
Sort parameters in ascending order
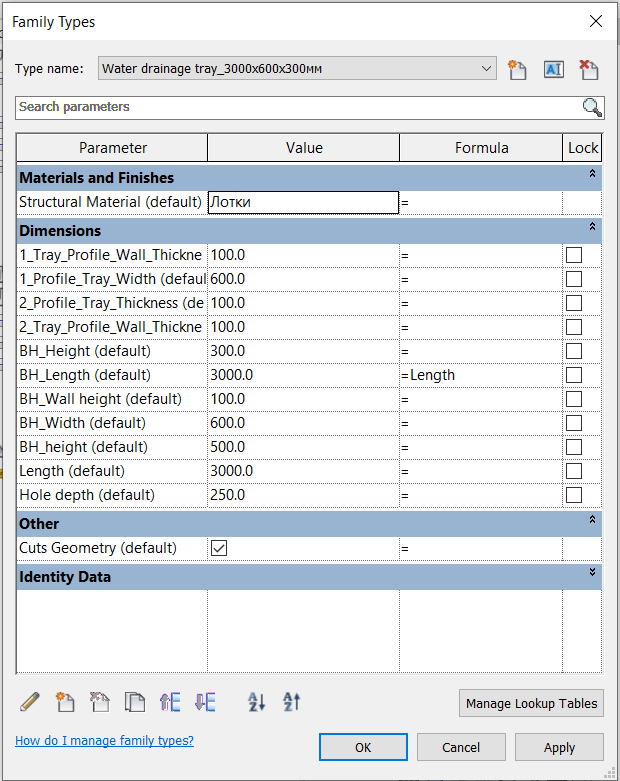point(257,702)
